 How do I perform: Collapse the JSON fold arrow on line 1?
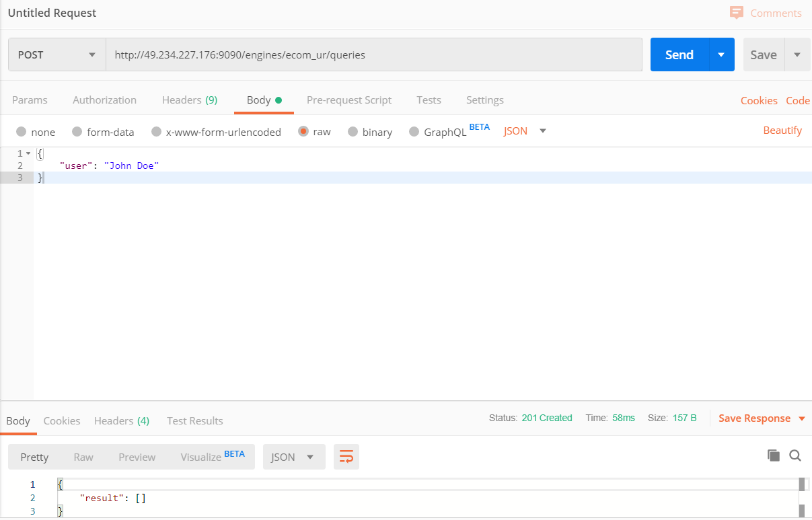(28, 153)
